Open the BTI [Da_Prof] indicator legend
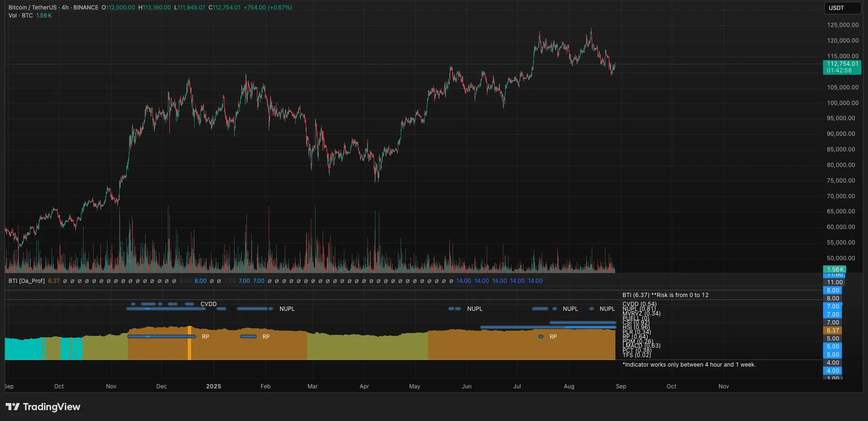This screenshot has width=868, height=421. click(26, 281)
